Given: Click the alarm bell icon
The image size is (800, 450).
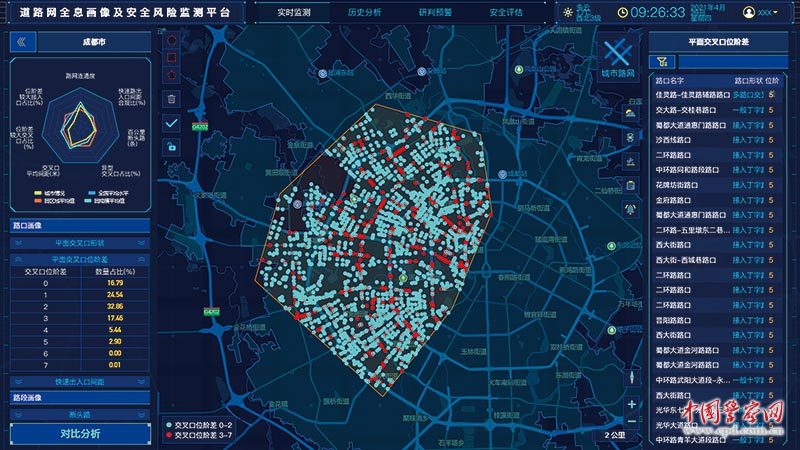Looking at the screenshot, I should pos(631,209).
